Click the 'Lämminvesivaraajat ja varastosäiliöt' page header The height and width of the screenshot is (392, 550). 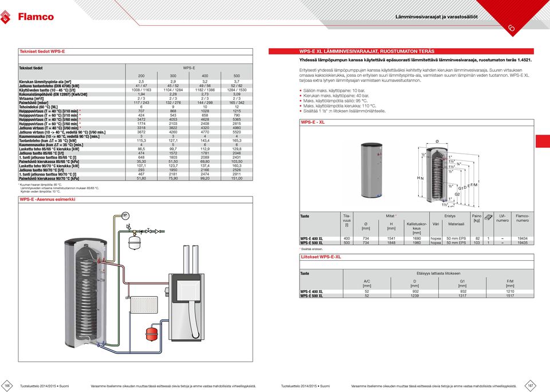[436, 17]
